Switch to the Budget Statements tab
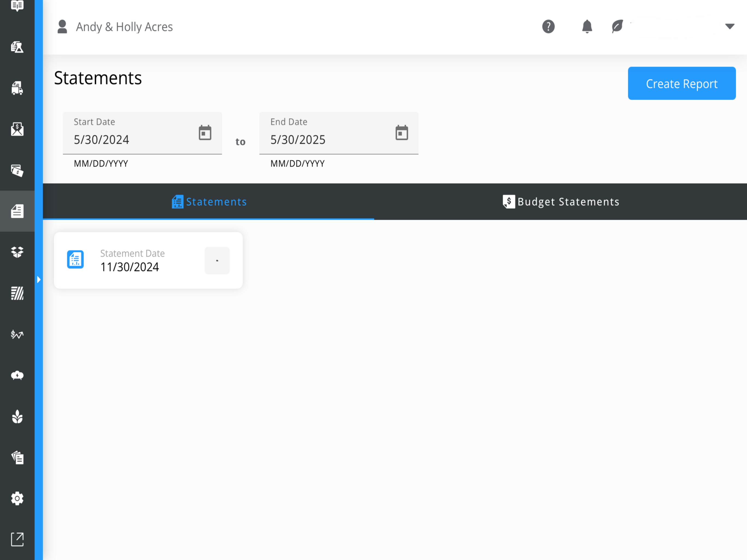 tap(561, 202)
